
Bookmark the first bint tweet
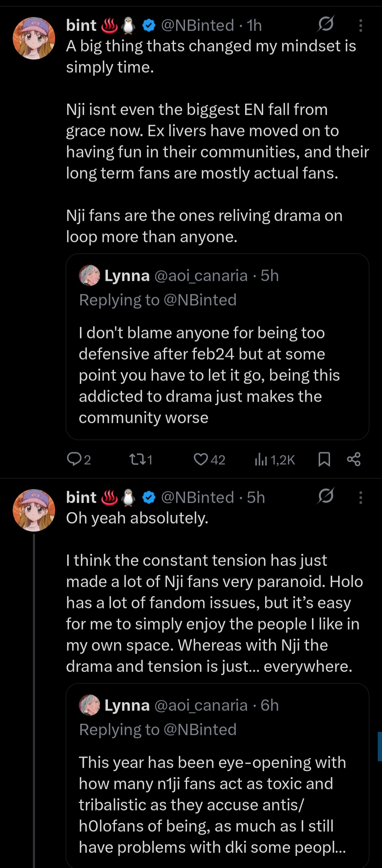coord(324,459)
